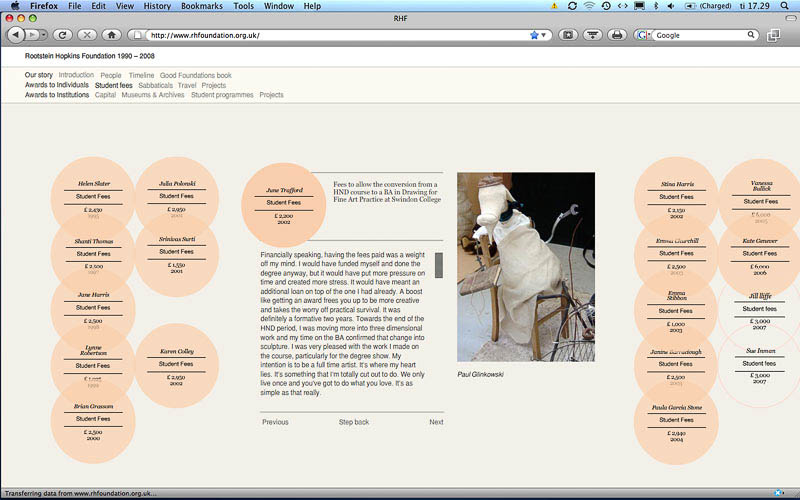Click the Next link below the text

tap(436, 422)
